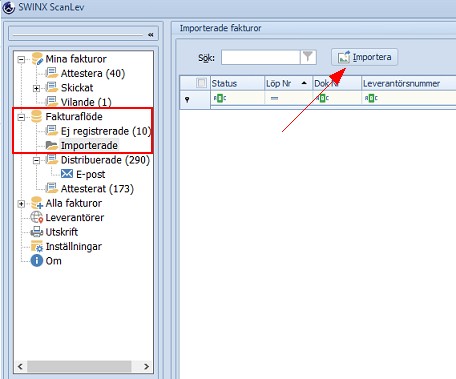Select Ej registrerade (10)
This screenshot has width=456, height=379.
point(106,131)
